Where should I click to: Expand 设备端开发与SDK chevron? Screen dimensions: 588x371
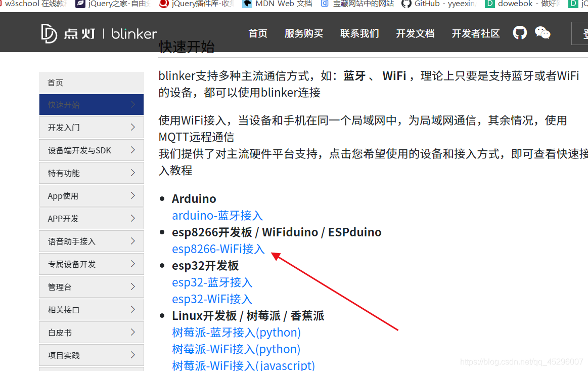(x=133, y=150)
